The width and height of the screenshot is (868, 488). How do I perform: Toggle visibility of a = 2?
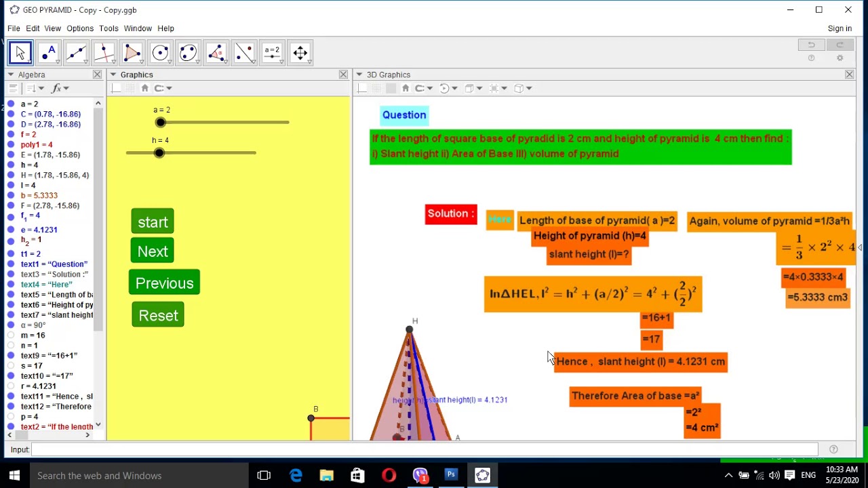point(11,104)
